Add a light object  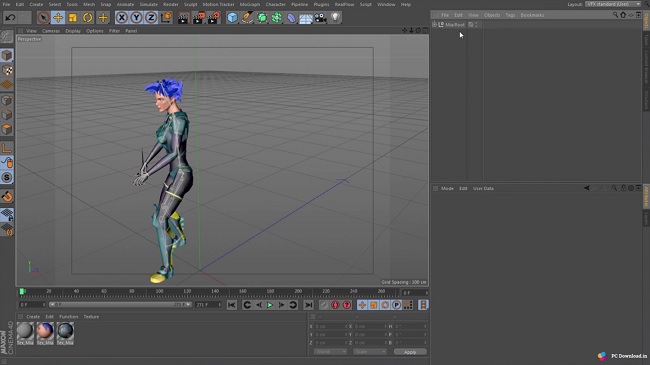pyautogui.click(x=335, y=17)
